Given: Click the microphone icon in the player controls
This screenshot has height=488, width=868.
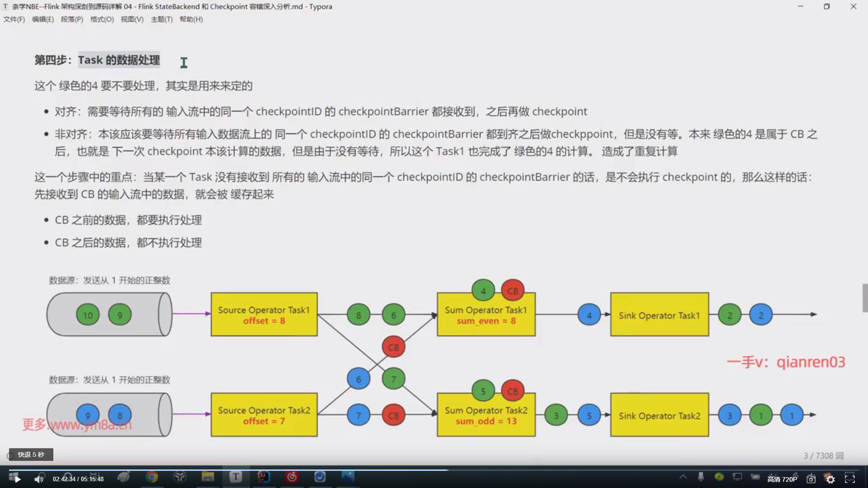Looking at the screenshot, I should coord(701,478).
